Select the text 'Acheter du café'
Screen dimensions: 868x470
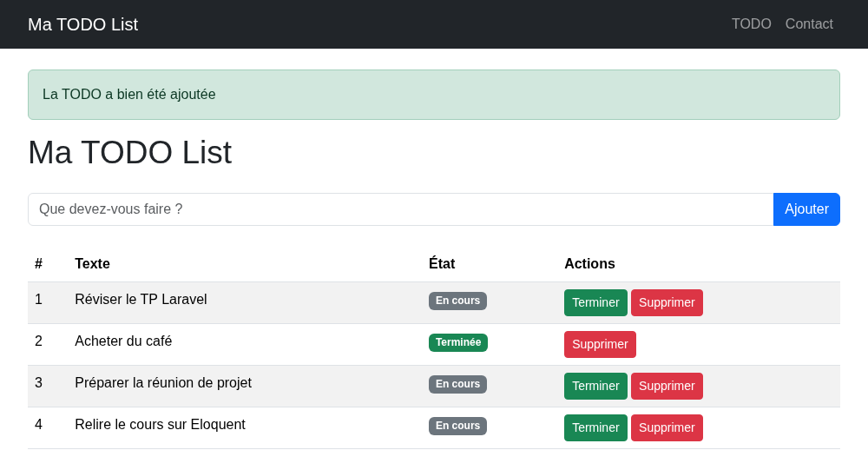[x=123, y=341]
